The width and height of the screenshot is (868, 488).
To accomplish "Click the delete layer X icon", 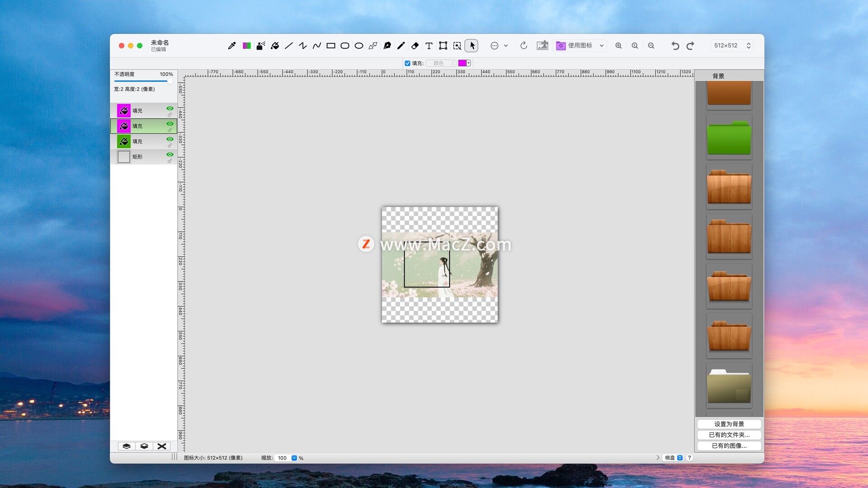I will click(x=162, y=446).
